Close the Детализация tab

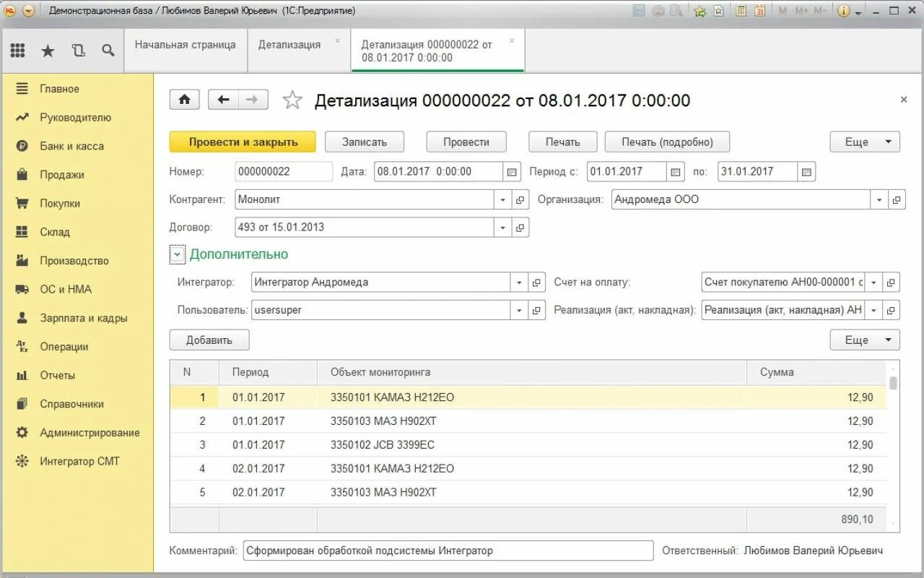coord(337,41)
